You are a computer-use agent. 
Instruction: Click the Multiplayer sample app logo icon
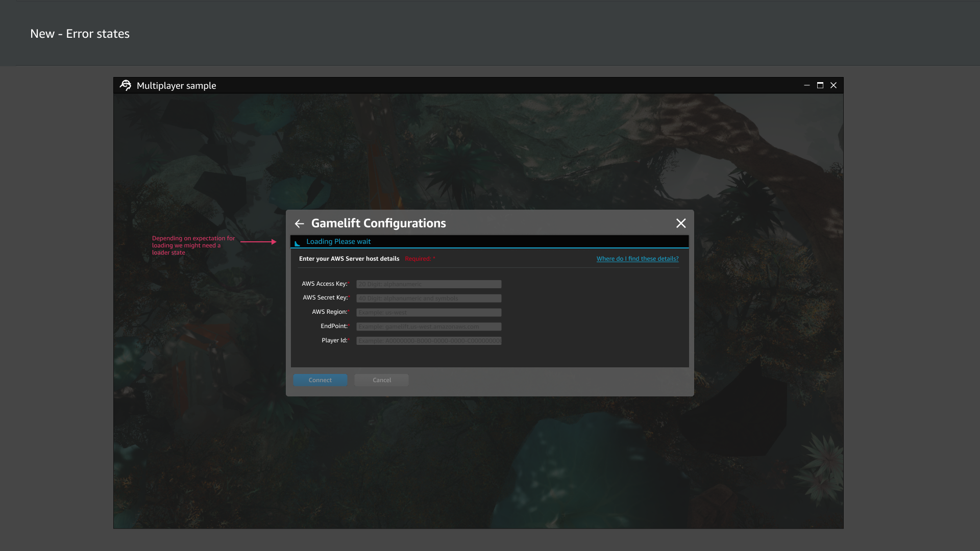pos(126,85)
